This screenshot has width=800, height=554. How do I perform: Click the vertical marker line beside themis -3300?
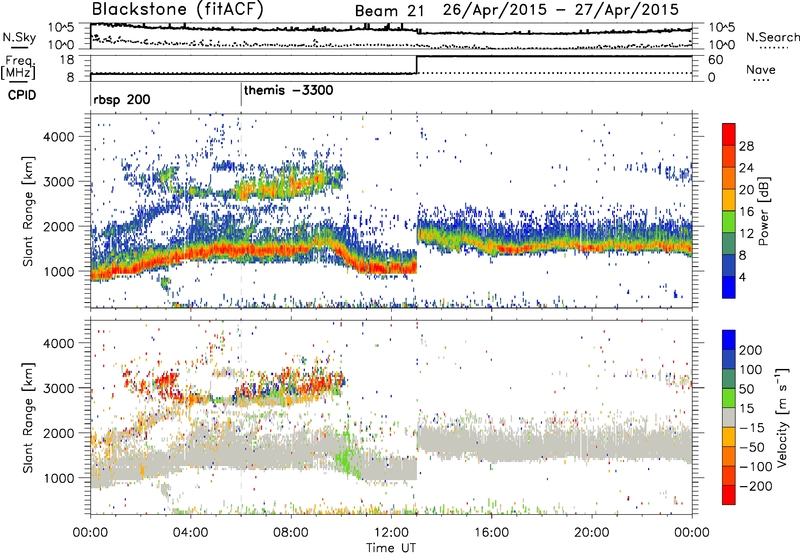coord(241,95)
